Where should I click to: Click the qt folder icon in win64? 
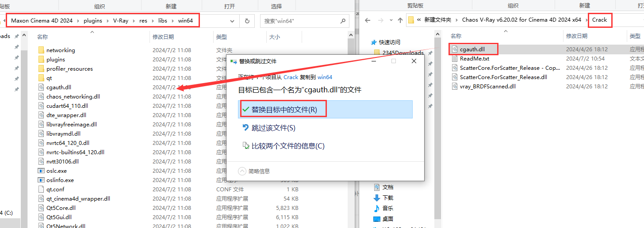coord(41,78)
